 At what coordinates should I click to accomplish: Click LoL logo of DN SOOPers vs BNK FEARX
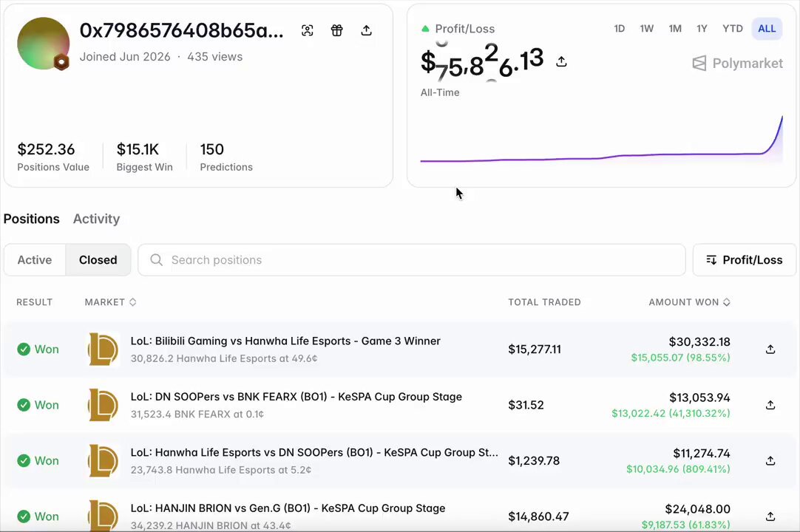[104, 405]
